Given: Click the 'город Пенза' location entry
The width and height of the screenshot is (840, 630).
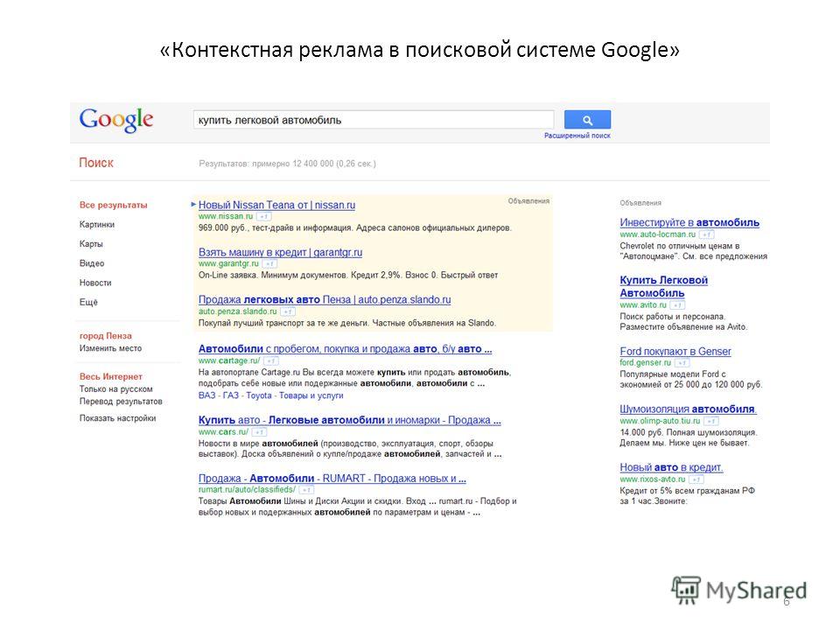Looking at the screenshot, I should (106, 336).
